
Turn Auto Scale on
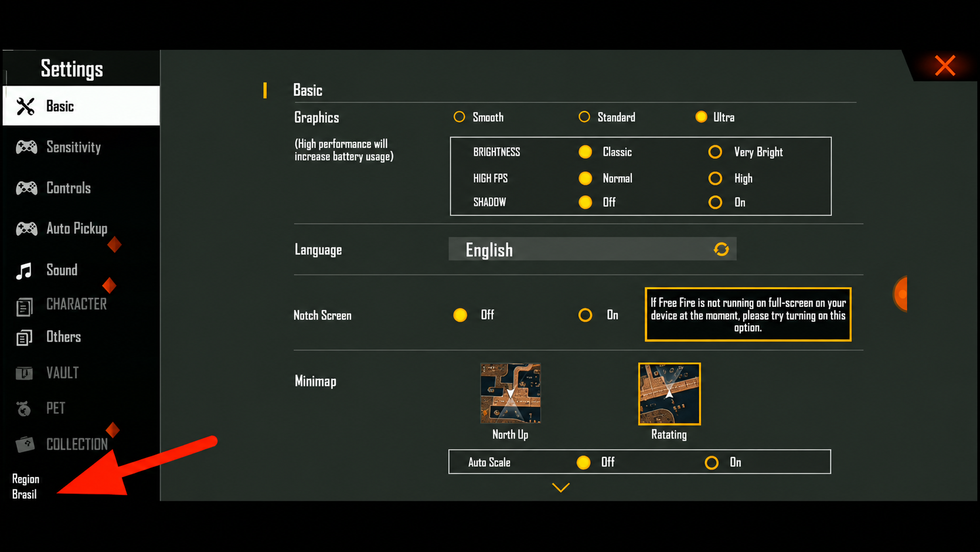tap(723, 462)
